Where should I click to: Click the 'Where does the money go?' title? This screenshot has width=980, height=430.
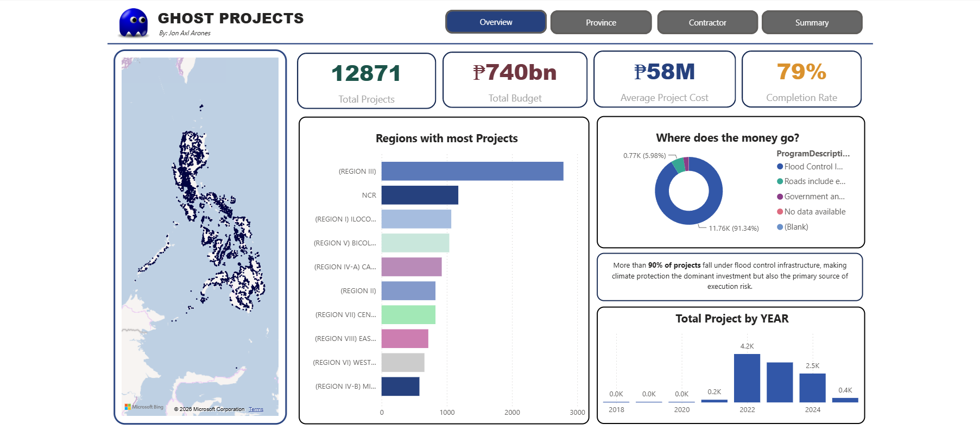pyautogui.click(x=728, y=138)
